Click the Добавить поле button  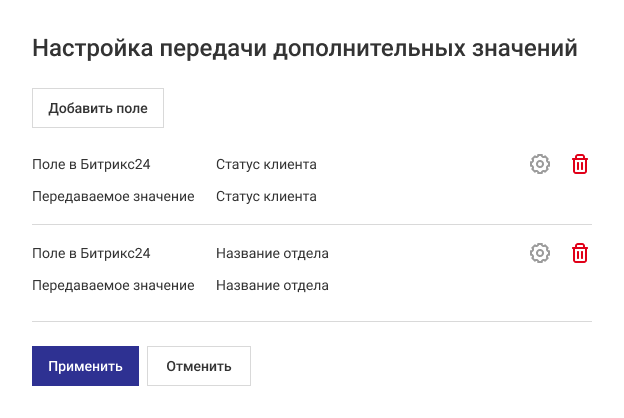coord(98,108)
